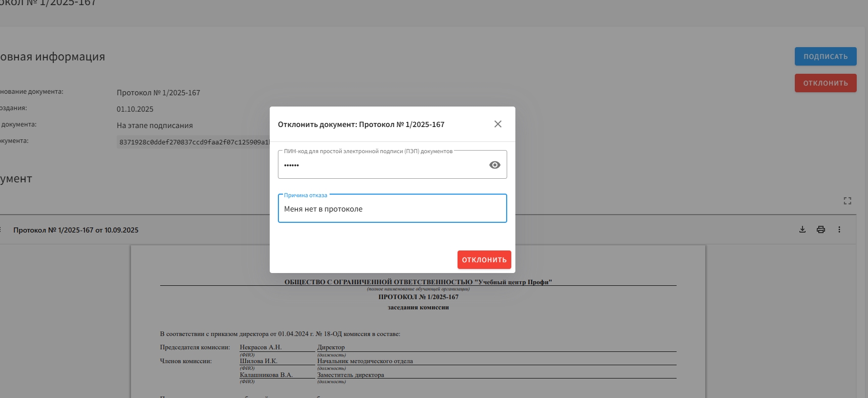
Task: Click ПРОТОКОЛ № 1/2025-167 heading in the document page
Action: pyautogui.click(x=418, y=297)
